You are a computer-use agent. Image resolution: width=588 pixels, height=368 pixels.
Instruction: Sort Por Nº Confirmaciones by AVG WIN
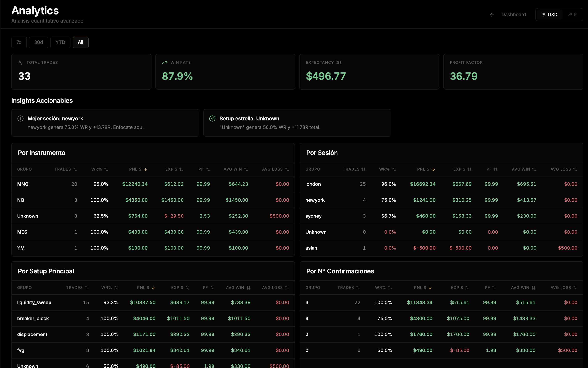[523, 288]
